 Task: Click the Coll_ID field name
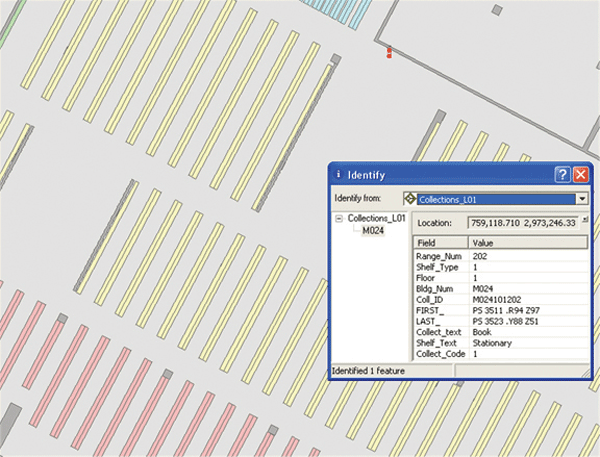pyautogui.click(x=429, y=300)
